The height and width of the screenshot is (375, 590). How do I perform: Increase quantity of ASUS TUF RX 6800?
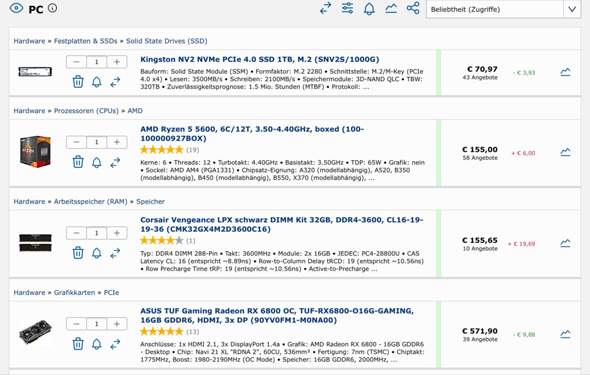117,324
